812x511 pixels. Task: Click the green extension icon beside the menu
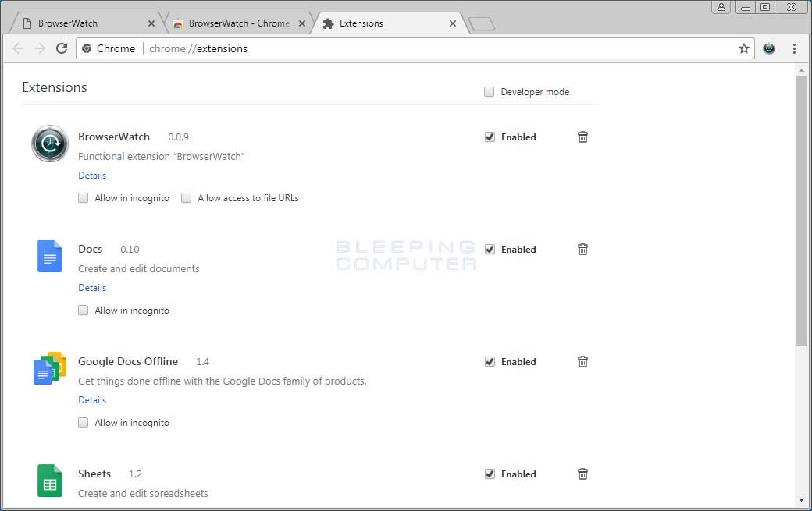tap(769, 48)
